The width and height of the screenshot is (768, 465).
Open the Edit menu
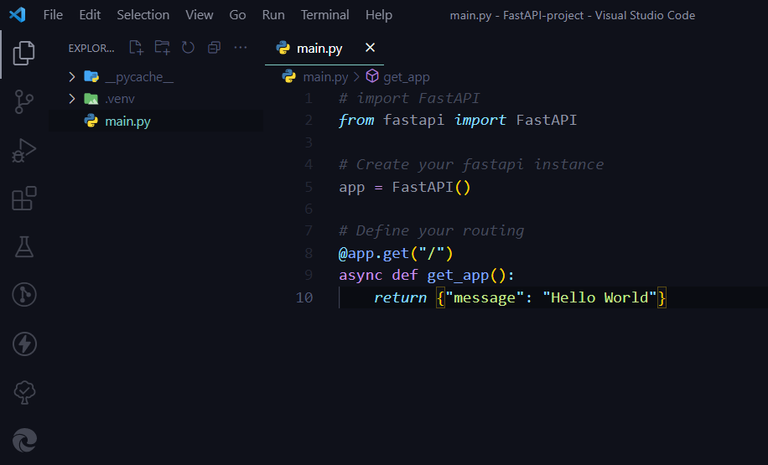(x=90, y=15)
